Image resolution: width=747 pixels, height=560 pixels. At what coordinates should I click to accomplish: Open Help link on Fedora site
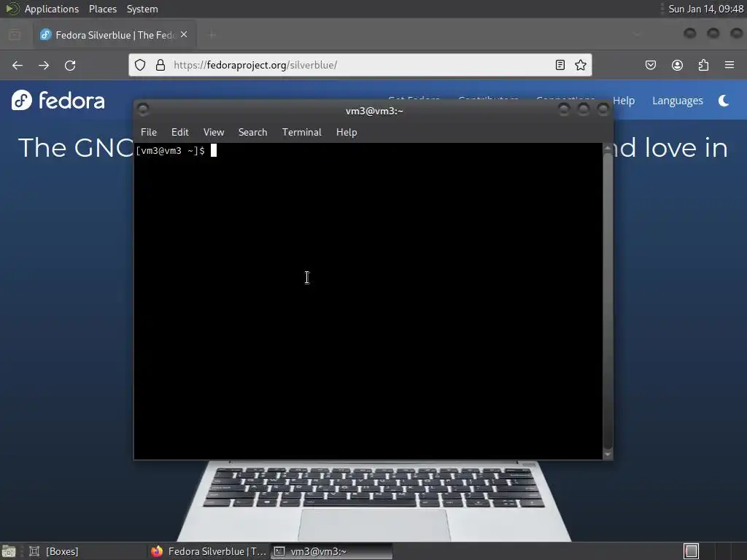click(x=624, y=101)
